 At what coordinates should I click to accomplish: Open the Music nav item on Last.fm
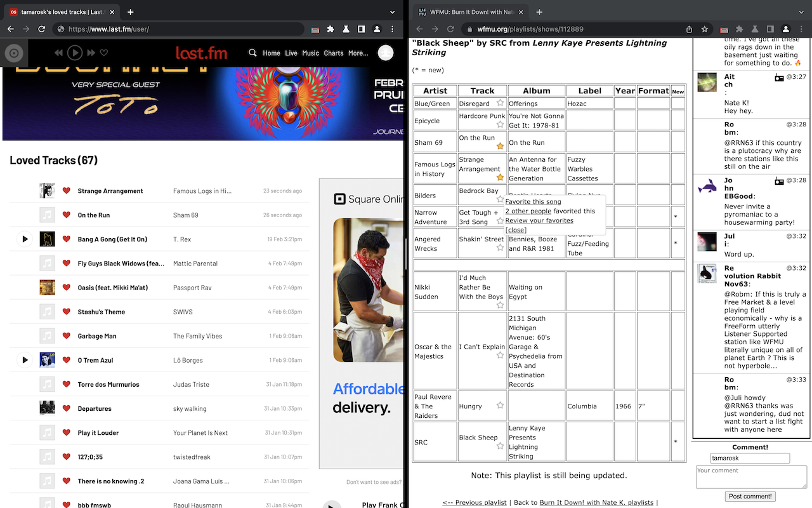(x=310, y=53)
